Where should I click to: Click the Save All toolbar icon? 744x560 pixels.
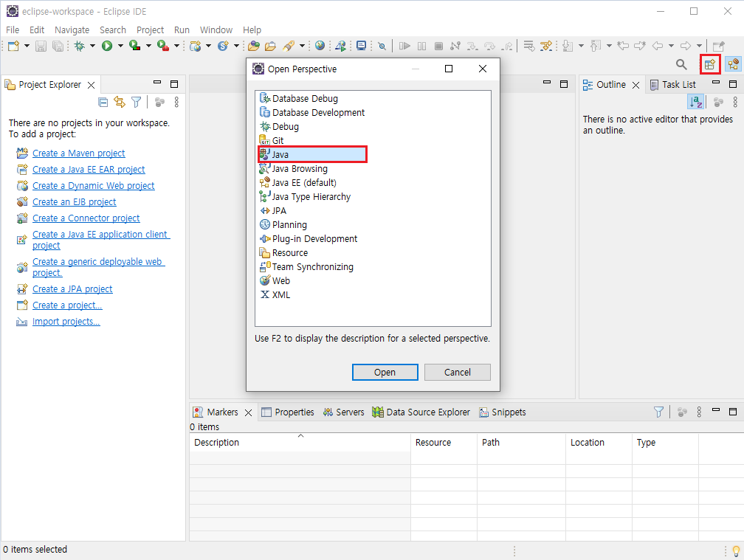click(58, 46)
